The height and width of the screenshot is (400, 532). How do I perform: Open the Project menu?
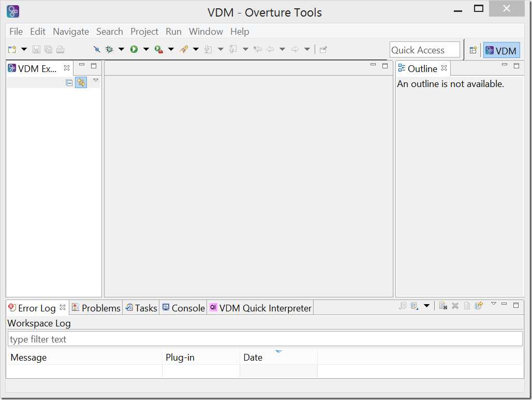point(144,32)
